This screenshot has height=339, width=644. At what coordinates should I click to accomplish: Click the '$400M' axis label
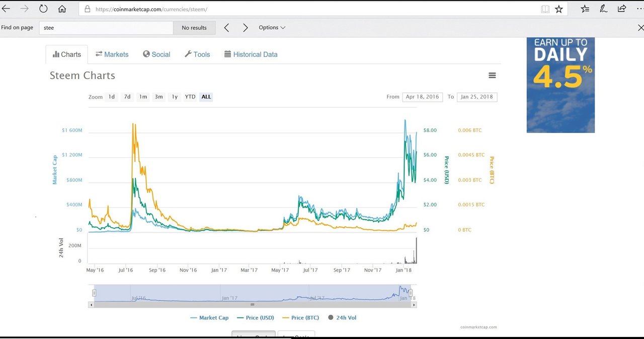(74, 205)
